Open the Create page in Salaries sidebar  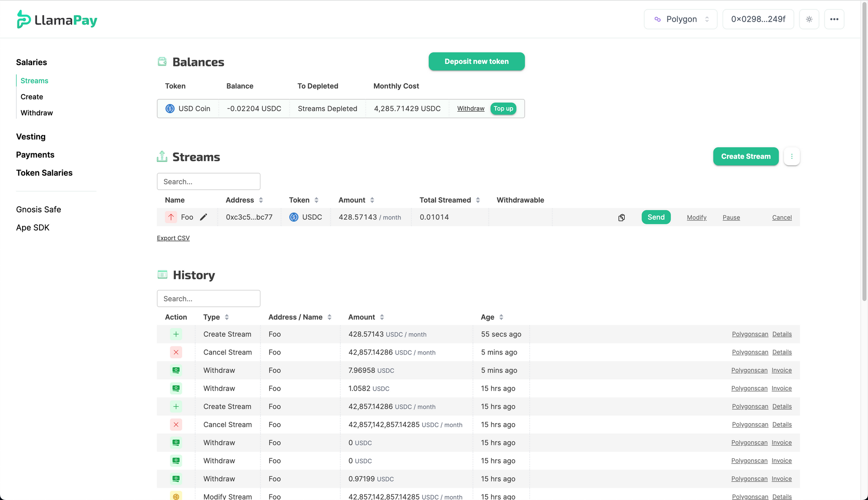tap(32, 97)
